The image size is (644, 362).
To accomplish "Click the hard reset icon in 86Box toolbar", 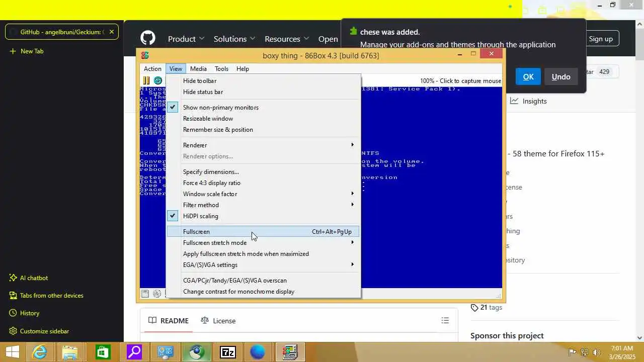I will pos(158,80).
